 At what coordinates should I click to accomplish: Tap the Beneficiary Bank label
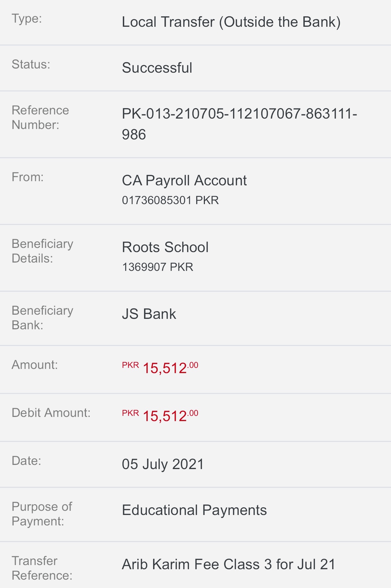tap(42, 318)
